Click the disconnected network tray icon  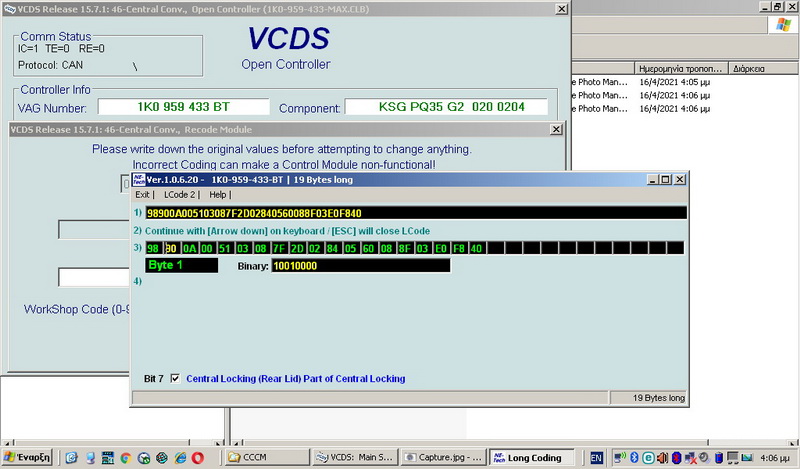tap(691, 458)
